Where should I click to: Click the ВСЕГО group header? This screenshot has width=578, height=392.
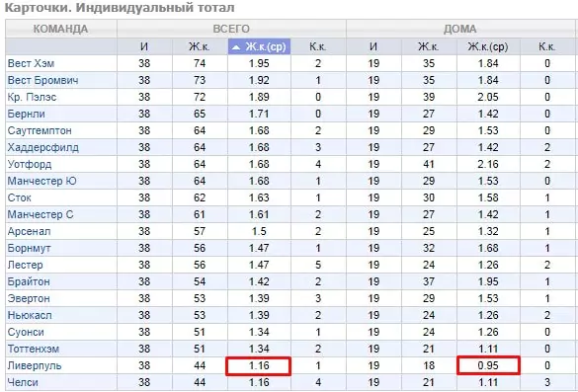231,29
